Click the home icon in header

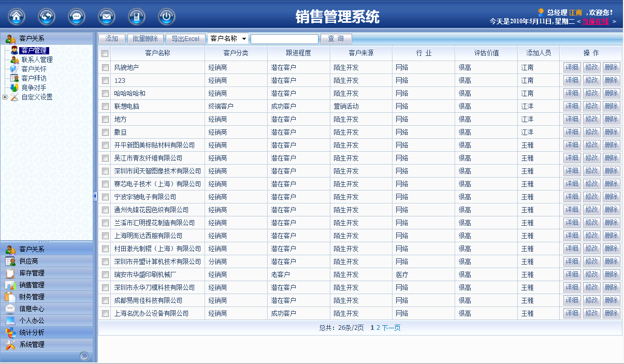point(17,17)
